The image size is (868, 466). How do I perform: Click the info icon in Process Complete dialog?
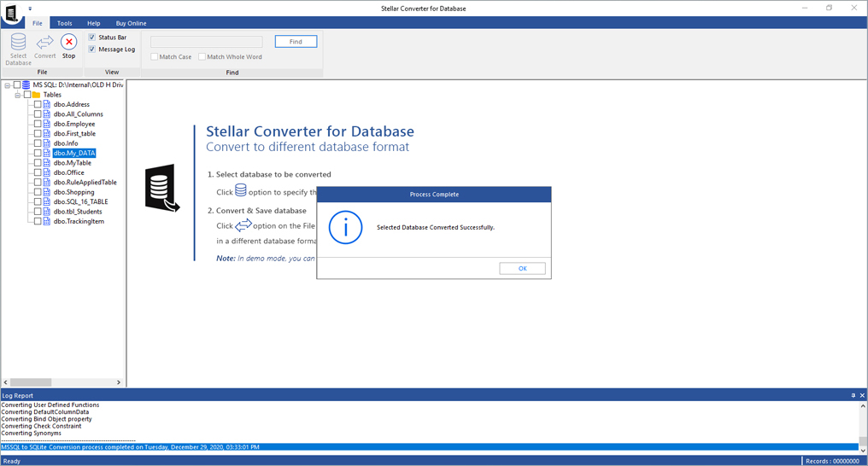point(345,227)
